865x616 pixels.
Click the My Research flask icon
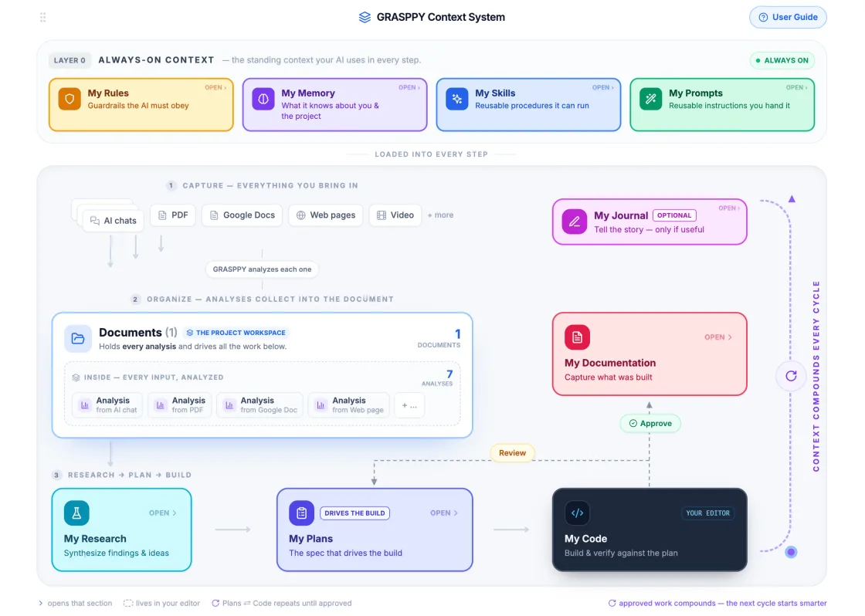click(76, 513)
